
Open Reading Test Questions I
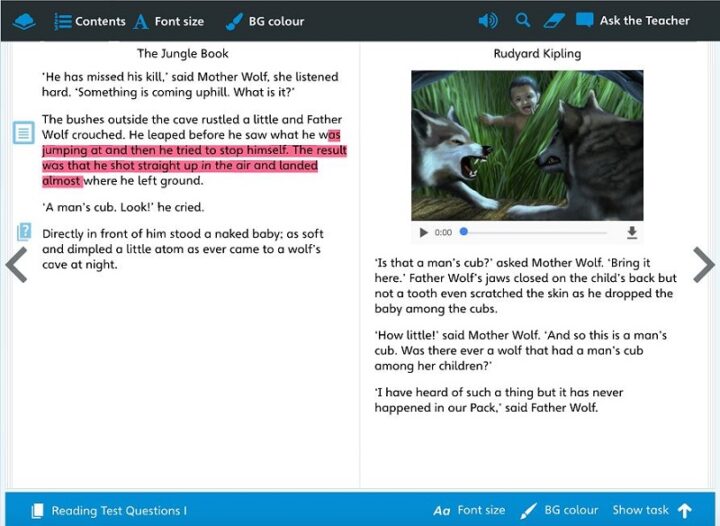pos(119,511)
